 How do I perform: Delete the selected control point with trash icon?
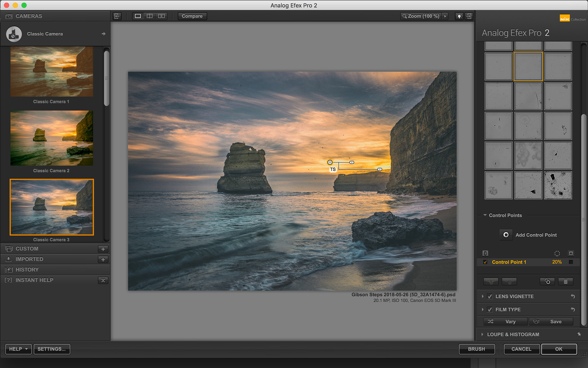(565, 281)
